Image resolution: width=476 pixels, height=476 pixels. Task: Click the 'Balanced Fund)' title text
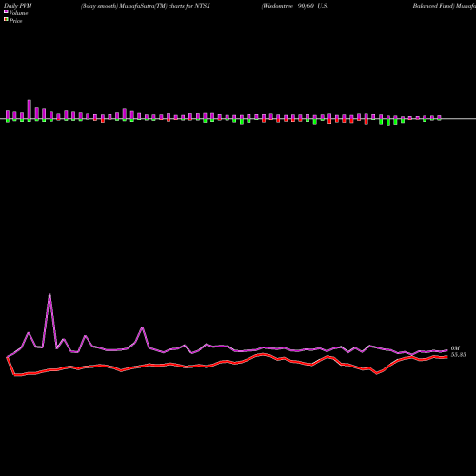point(433,6)
